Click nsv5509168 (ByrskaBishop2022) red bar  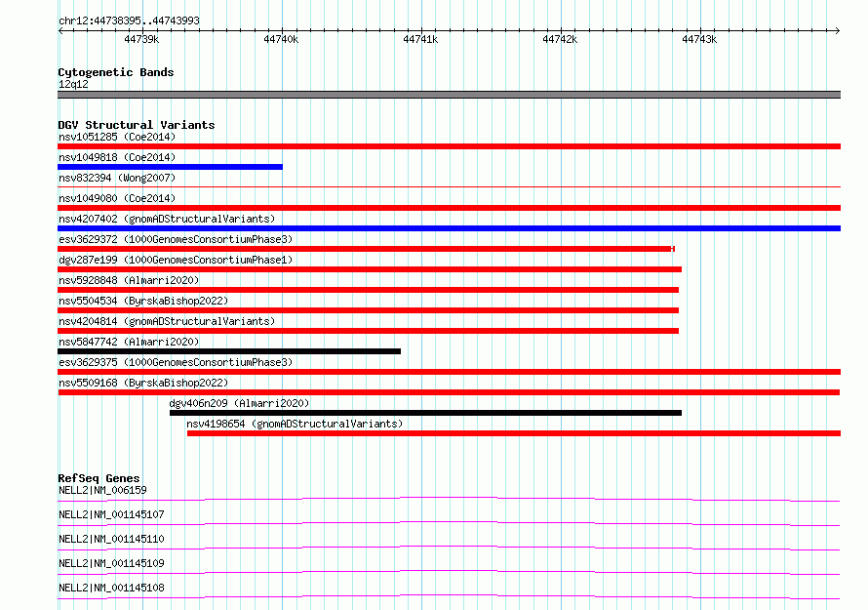click(449, 392)
